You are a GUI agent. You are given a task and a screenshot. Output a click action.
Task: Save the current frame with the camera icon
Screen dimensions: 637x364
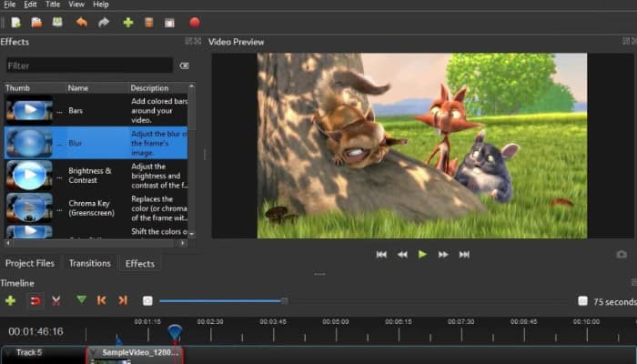coord(622,254)
